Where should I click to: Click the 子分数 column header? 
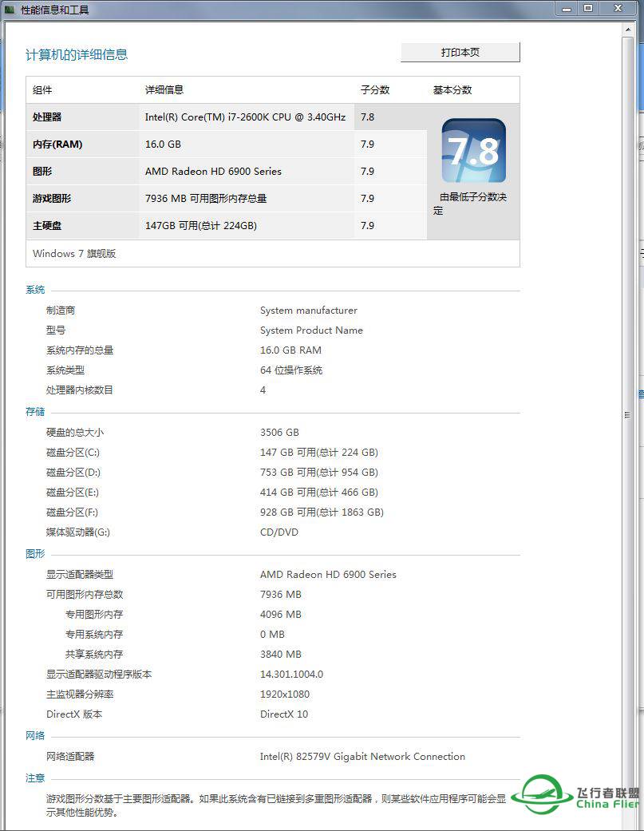375,89
